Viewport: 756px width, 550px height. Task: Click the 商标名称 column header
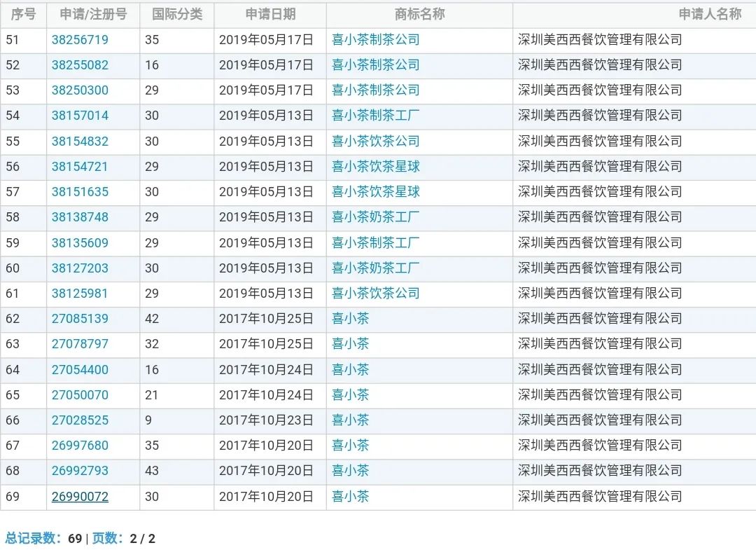tap(419, 15)
